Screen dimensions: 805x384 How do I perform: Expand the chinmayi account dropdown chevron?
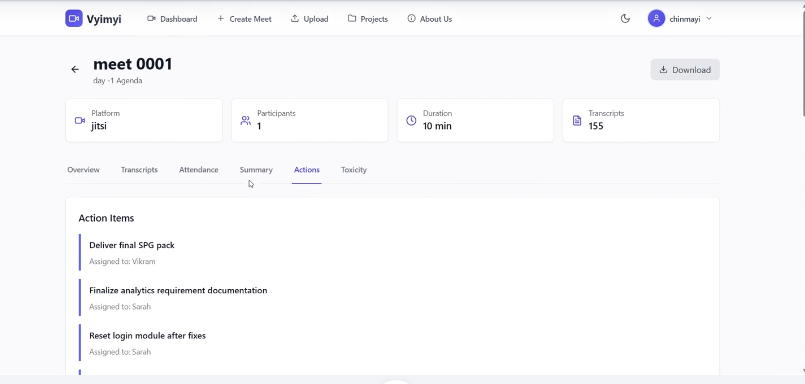[709, 18]
